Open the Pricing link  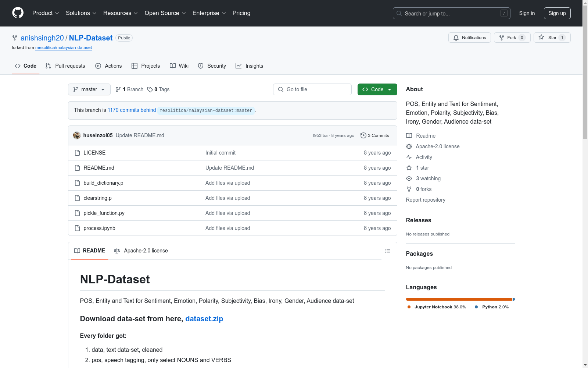(241, 13)
